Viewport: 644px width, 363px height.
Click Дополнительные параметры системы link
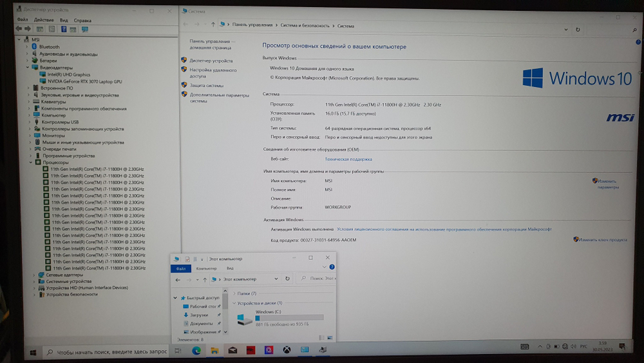220,98
